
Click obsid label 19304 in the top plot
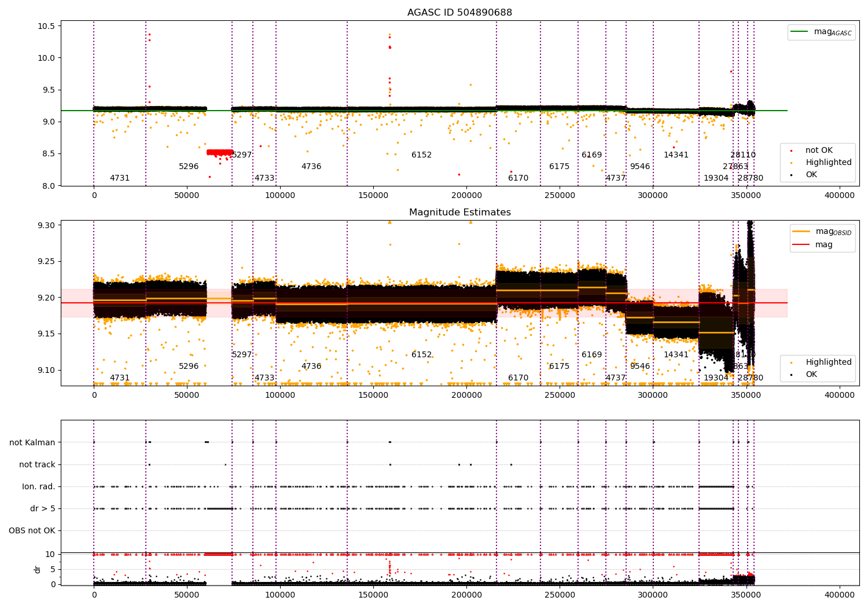pyautogui.click(x=716, y=178)
